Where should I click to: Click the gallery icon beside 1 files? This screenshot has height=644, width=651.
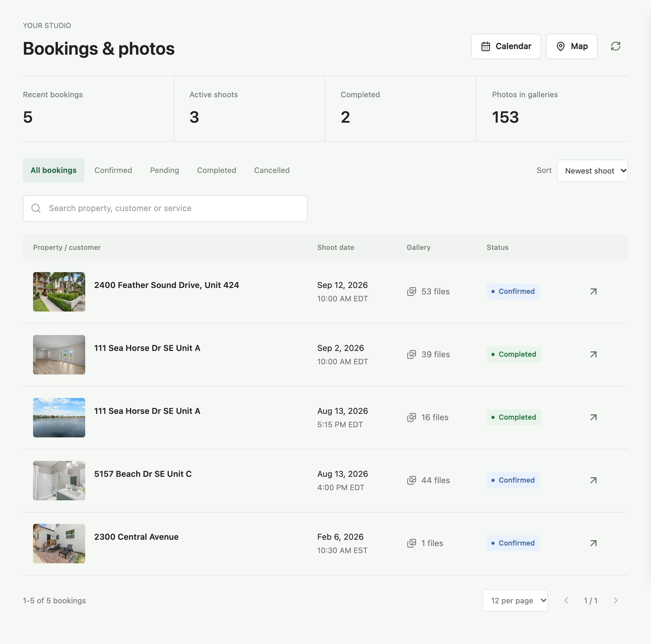[411, 543]
